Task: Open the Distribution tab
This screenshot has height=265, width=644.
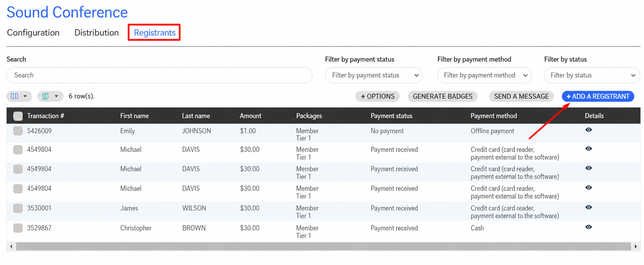Action: pyautogui.click(x=97, y=33)
